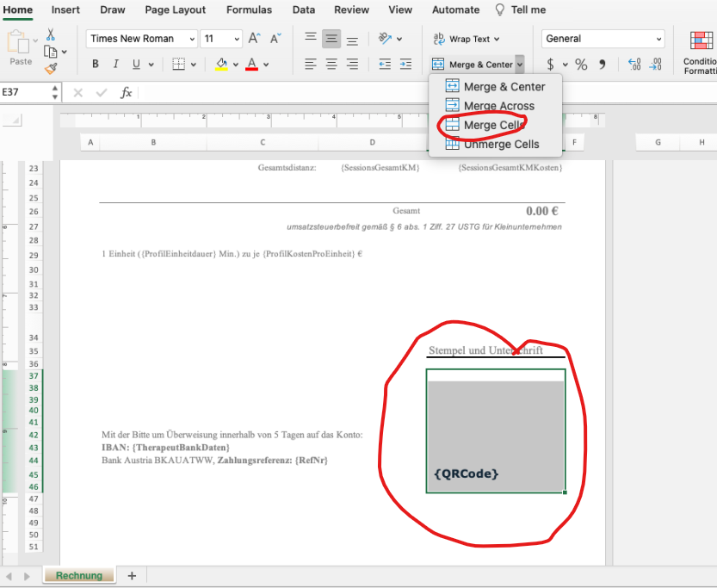
Task: Click the Decrease Indent icon
Action: tap(385, 64)
